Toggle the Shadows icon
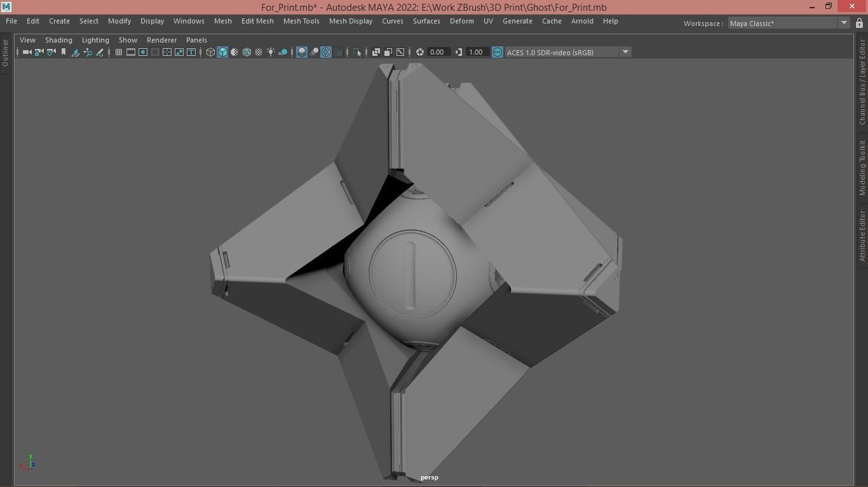868x487 pixels. pos(283,52)
